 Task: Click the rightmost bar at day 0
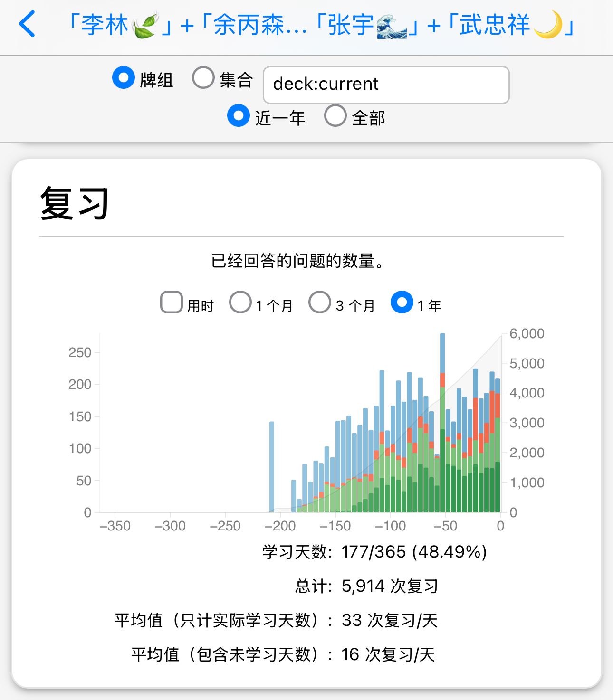coord(498,446)
